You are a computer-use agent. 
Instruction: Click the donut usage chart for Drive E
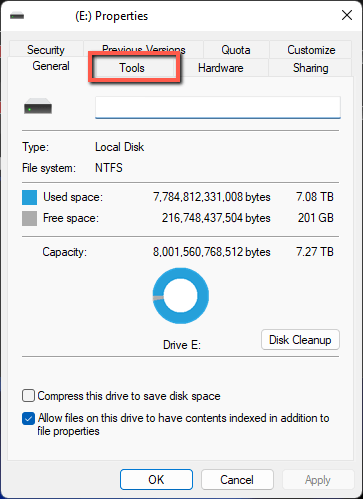coord(181,296)
